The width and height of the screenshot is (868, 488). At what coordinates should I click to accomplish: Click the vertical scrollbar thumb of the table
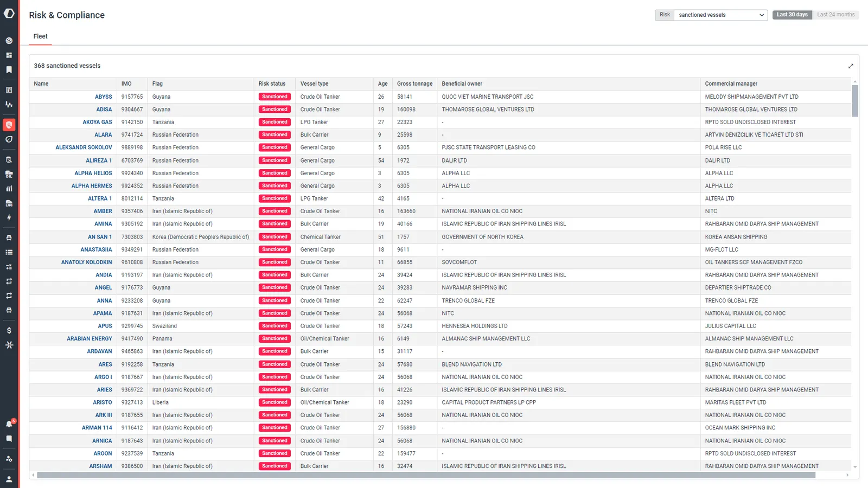855,100
